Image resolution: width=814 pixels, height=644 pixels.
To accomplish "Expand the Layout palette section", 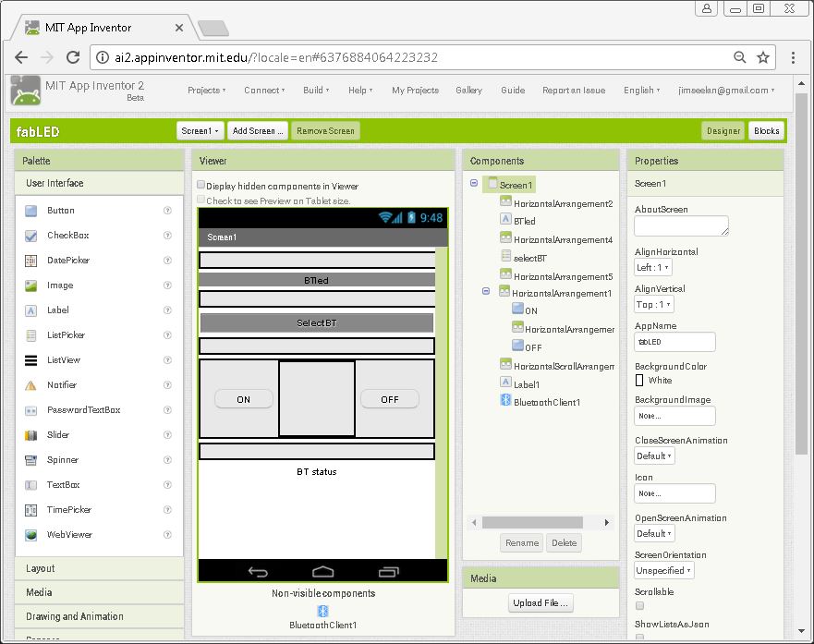I will click(x=100, y=569).
